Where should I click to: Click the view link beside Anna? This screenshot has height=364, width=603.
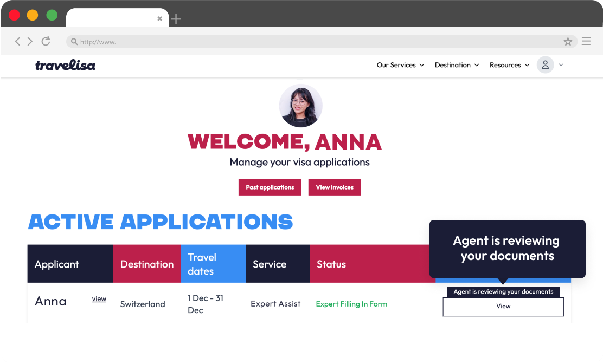(99, 299)
